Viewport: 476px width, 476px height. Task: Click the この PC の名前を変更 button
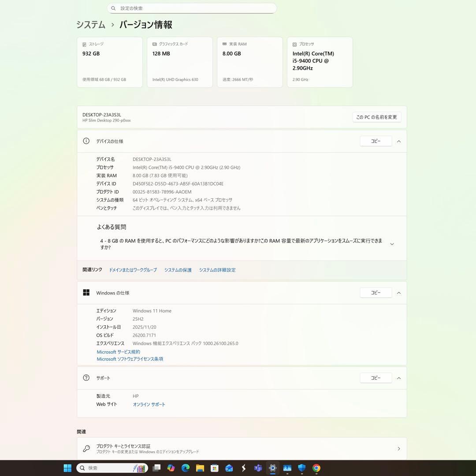pyautogui.click(x=376, y=117)
